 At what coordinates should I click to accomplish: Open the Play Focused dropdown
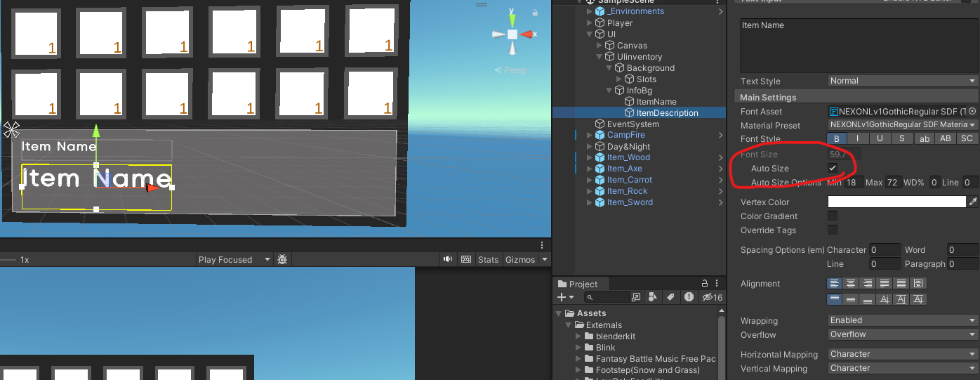tap(234, 259)
